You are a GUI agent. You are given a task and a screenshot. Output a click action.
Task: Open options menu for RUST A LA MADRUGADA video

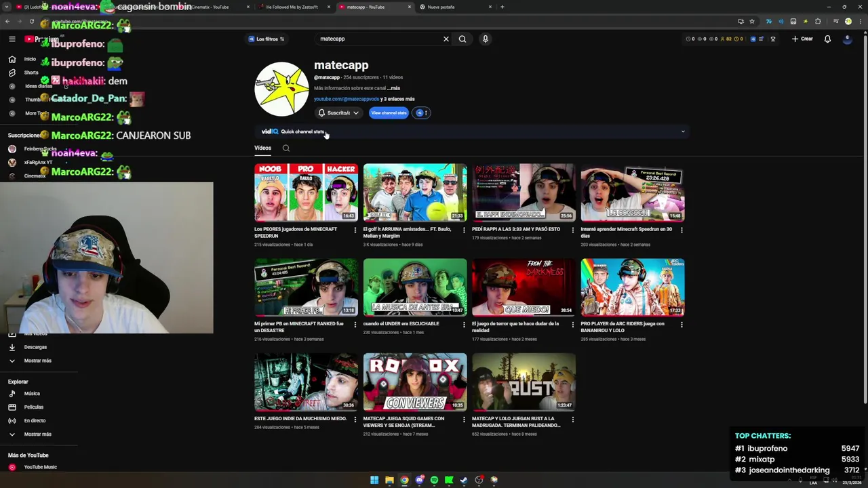572,420
